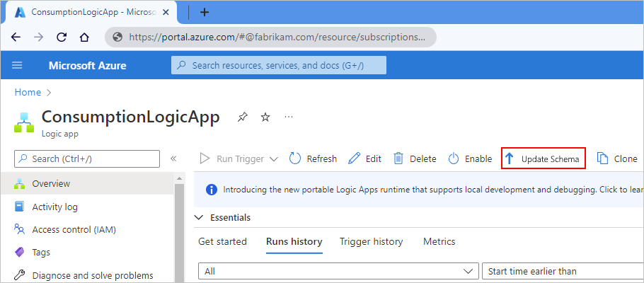644x283 pixels.
Task: Click the Refresh toolbar button
Action: coord(313,158)
